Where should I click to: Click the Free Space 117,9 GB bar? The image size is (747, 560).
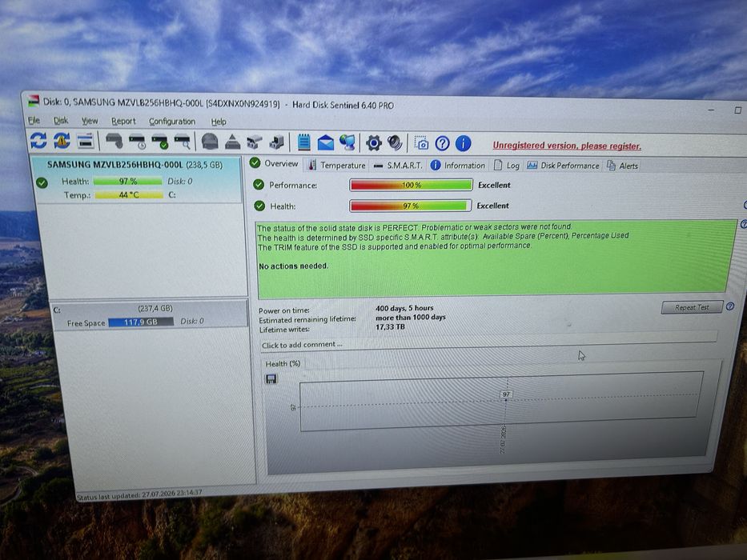coord(141,322)
